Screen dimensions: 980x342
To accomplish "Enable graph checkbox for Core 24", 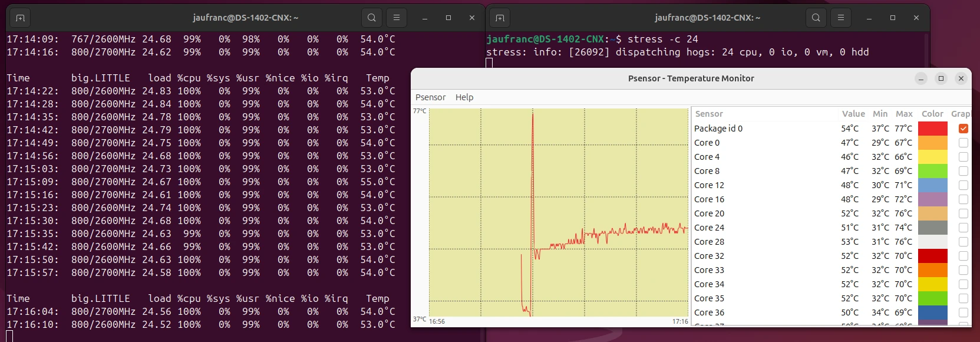I will 963,228.
